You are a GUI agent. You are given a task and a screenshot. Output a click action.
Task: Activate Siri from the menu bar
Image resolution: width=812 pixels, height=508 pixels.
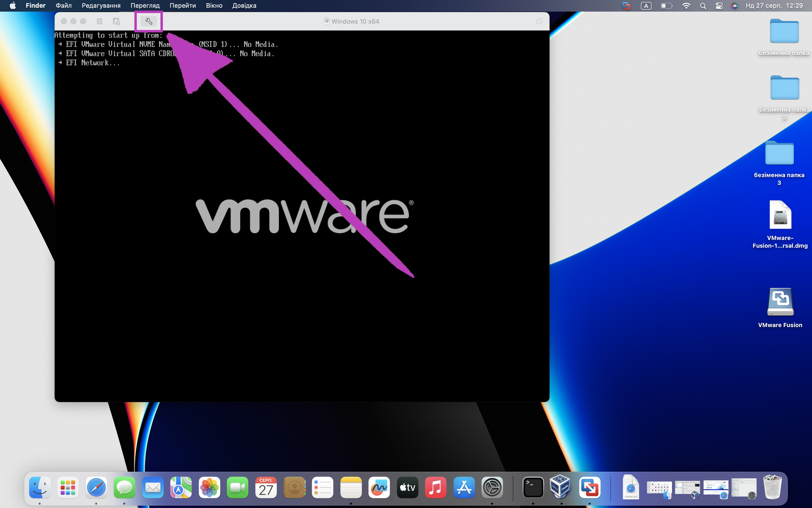click(734, 5)
